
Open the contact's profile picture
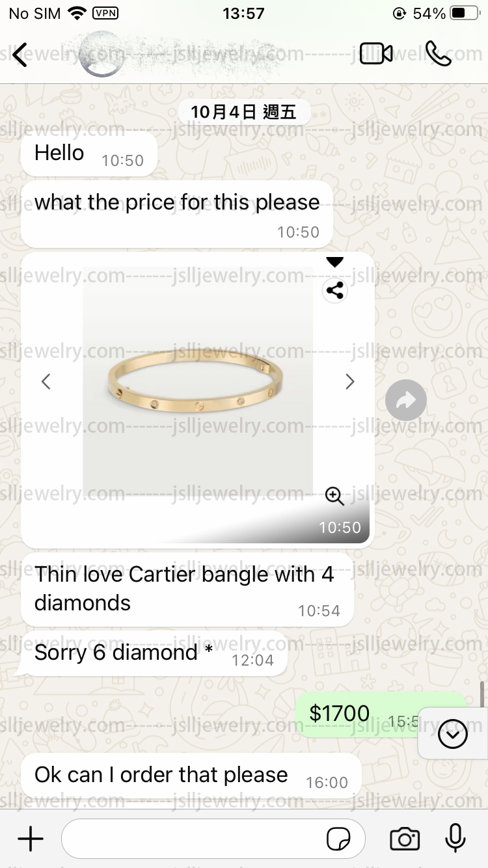coord(102,55)
